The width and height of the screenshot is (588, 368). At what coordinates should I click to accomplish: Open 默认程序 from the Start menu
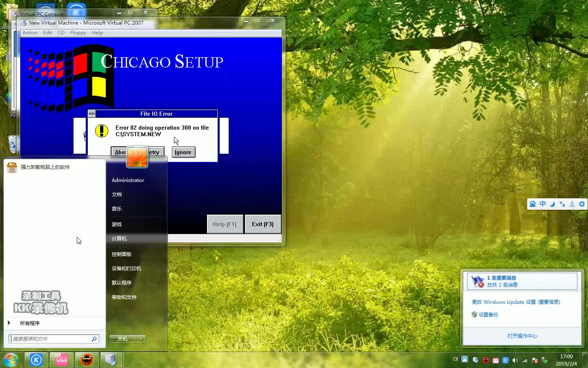click(x=122, y=283)
